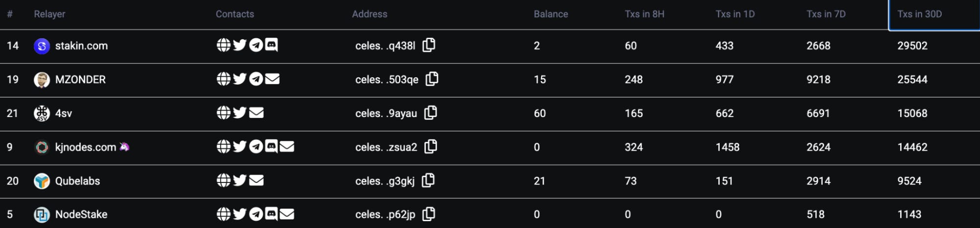
Task: Sort by Txs in 8H column
Action: (645, 14)
